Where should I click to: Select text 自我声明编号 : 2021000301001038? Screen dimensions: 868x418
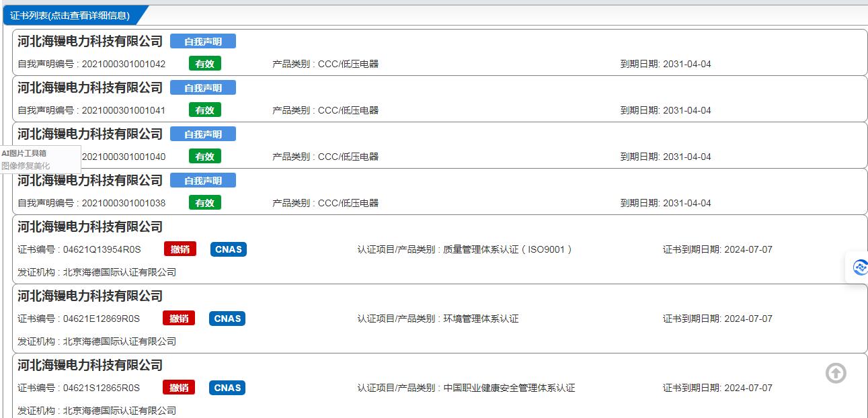tap(91, 204)
